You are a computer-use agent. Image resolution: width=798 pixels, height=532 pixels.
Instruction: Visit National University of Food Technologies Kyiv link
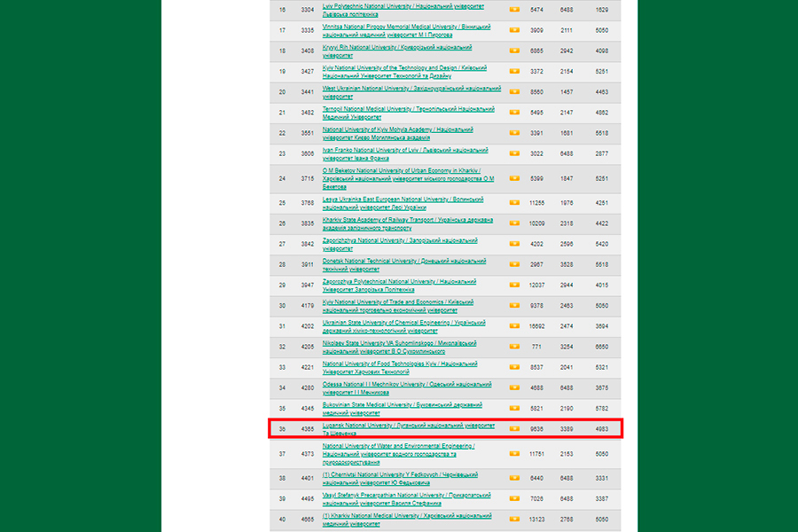click(x=400, y=368)
